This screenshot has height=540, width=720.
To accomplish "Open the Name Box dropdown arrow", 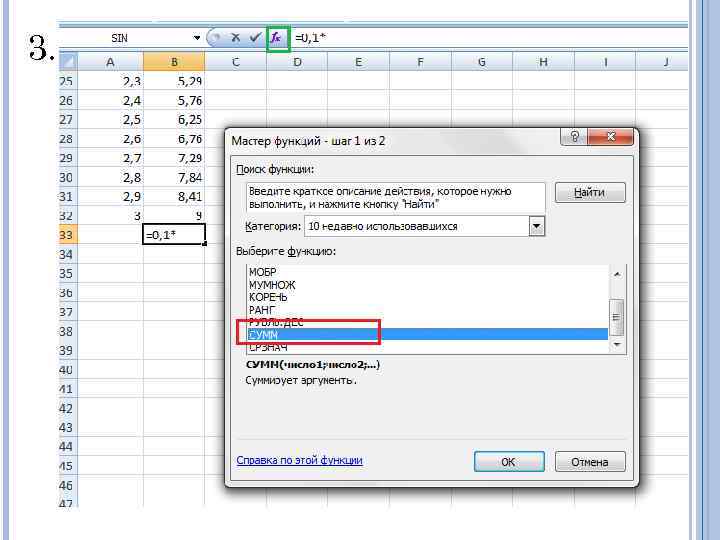I will pyautogui.click(x=197, y=38).
